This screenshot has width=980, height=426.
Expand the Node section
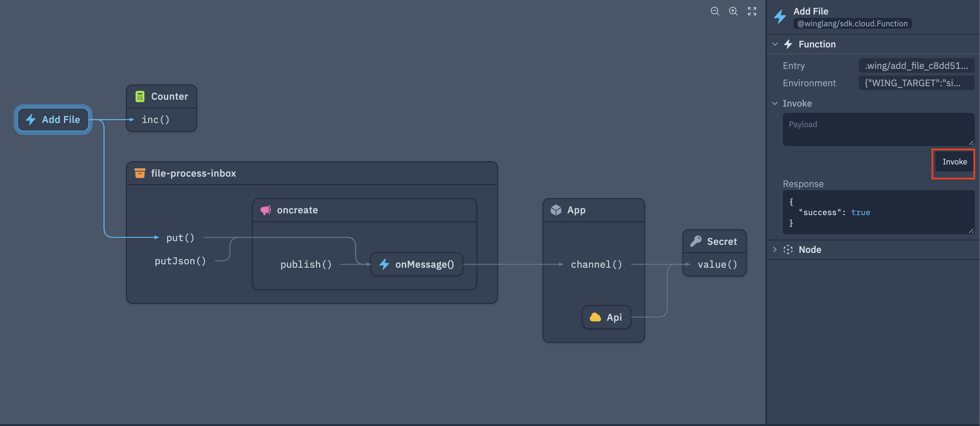(x=775, y=250)
